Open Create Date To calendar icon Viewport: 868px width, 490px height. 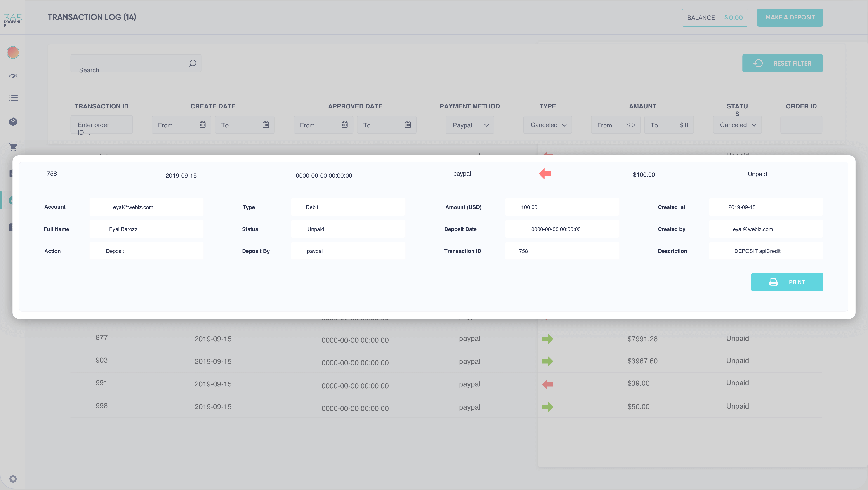pos(266,125)
